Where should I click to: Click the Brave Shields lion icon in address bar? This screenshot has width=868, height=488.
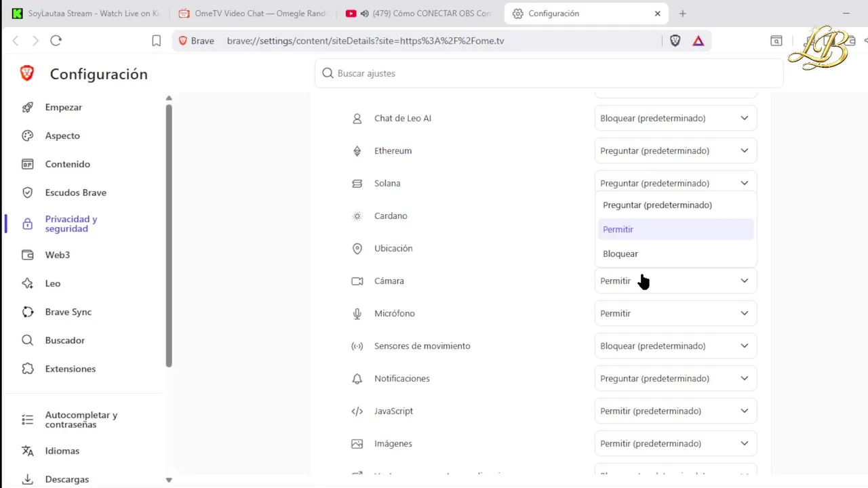coord(675,41)
